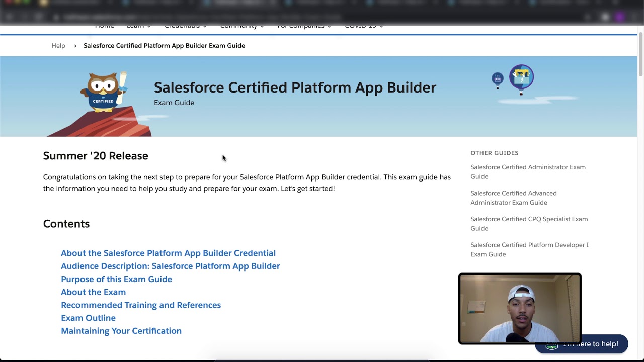644x362 pixels.
Task: Expand the Learn menu chevron
Action: [x=149, y=26]
